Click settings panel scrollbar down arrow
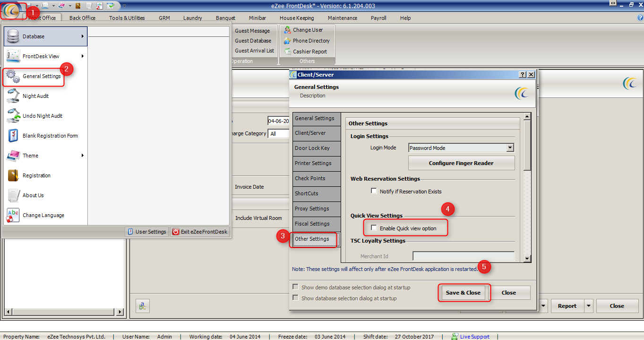Viewport: 644px width, 340px height. 527,259
